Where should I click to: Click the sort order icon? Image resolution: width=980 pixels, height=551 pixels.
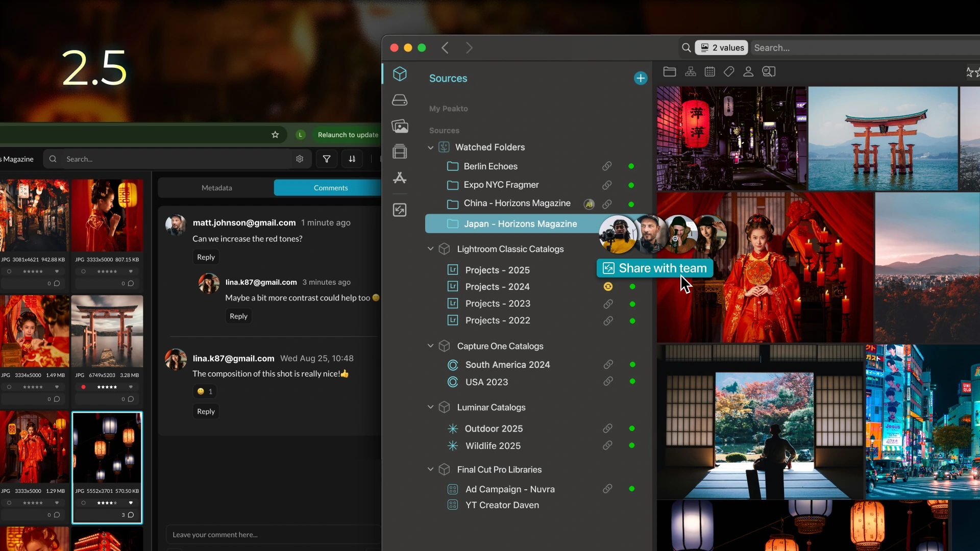[x=352, y=159]
